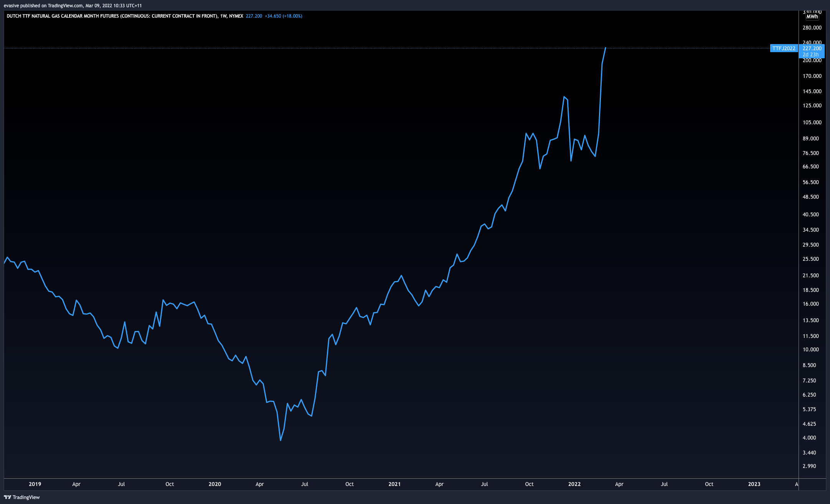Click the Jul label following 2021
830x504 pixels.
[x=485, y=484]
